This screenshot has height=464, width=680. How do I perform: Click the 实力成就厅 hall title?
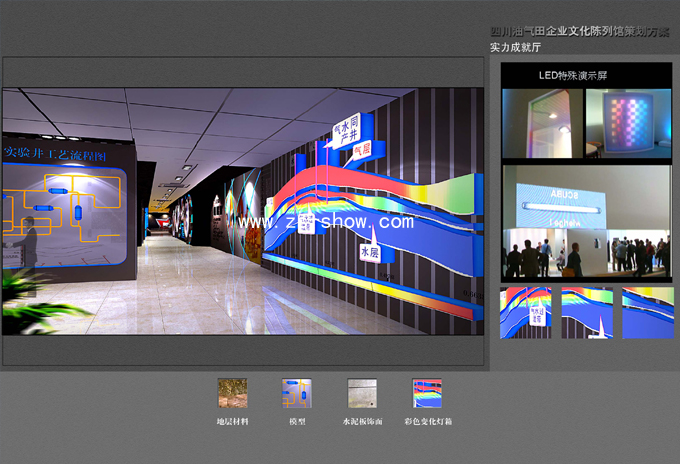click(x=516, y=47)
